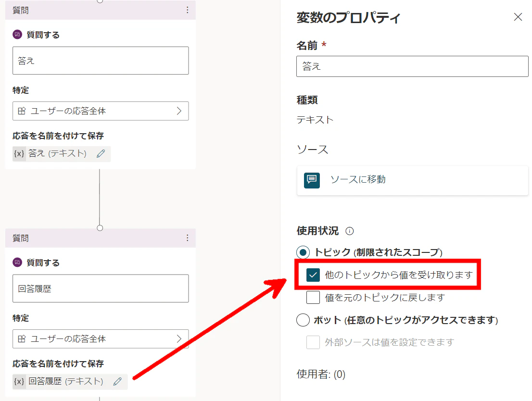
Task: Uncheck 他のトピックから値を受け取ります
Action: 313,275
